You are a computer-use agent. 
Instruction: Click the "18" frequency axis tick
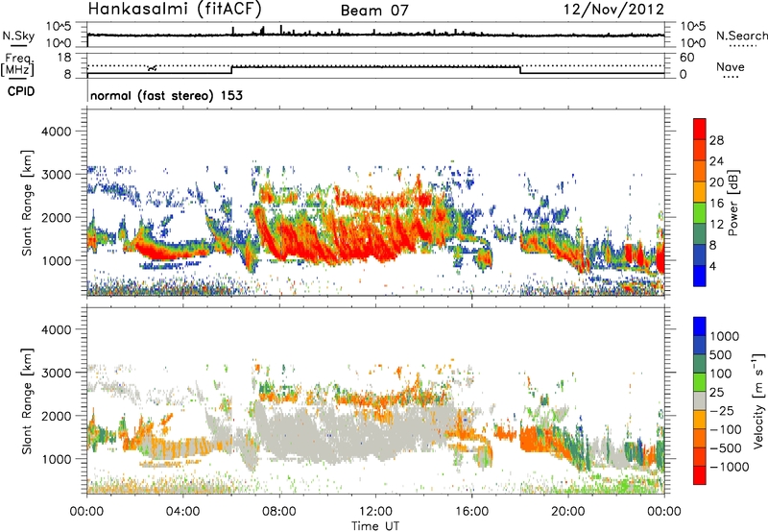(64, 58)
